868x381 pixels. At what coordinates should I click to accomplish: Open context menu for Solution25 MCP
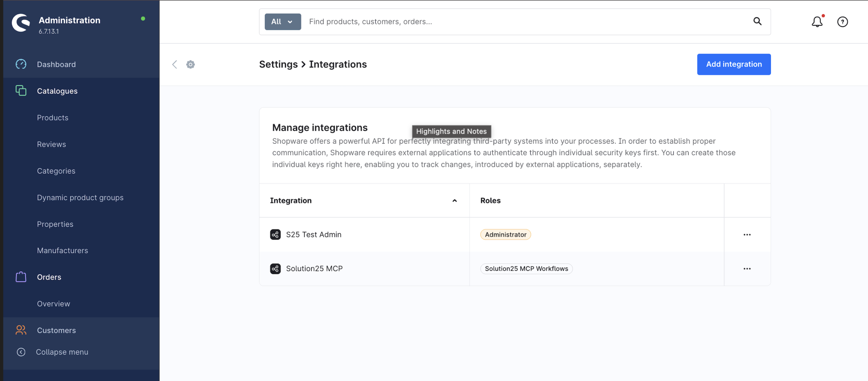click(747, 269)
